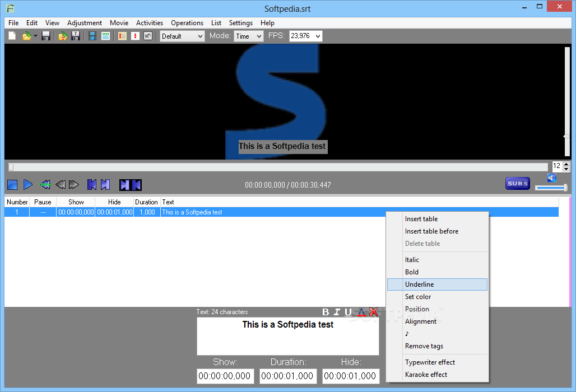Choose Set color from context menu
Image resolution: width=576 pixels, height=392 pixels.
pos(437,297)
